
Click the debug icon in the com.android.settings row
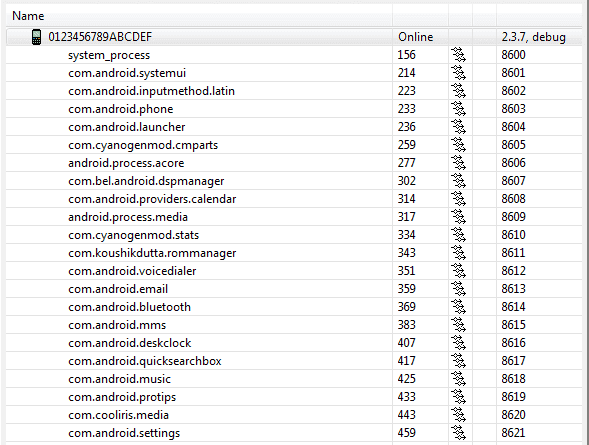pyautogui.click(x=459, y=433)
